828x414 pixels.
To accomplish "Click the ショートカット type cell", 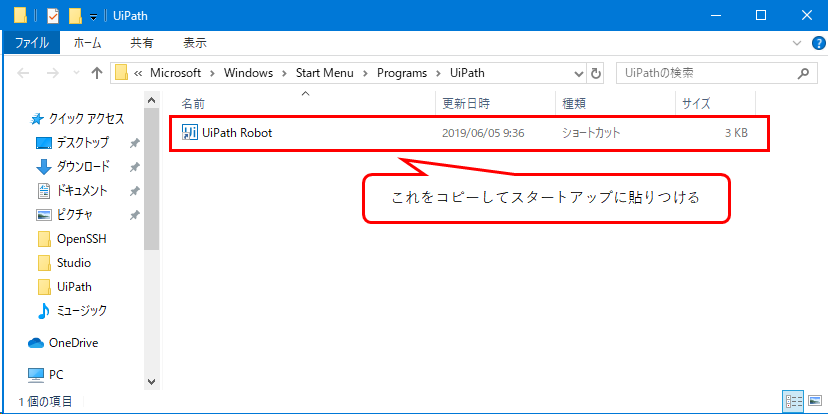I will (591, 134).
